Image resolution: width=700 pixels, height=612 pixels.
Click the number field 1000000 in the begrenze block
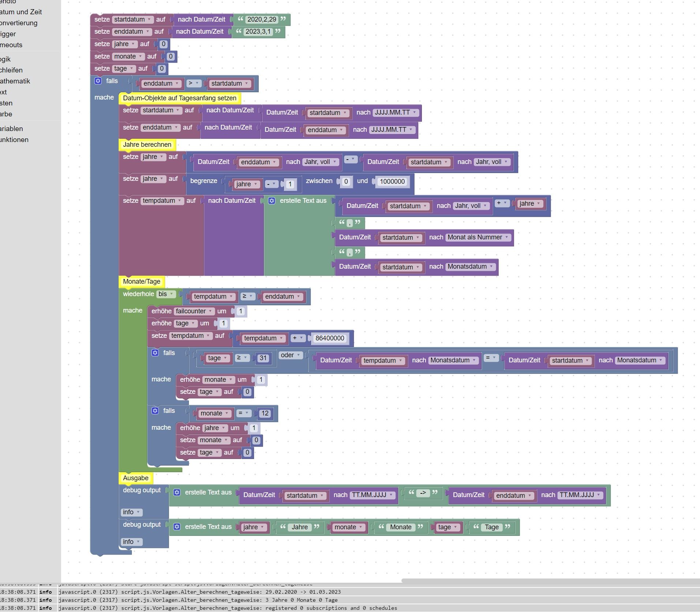(x=392, y=182)
